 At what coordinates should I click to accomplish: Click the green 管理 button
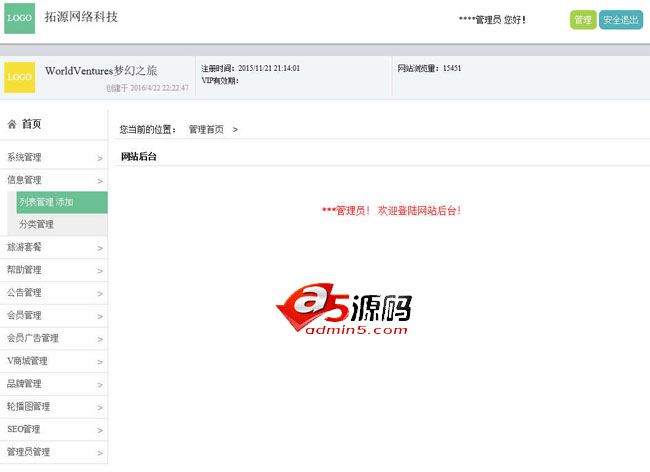click(x=583, y=19)
